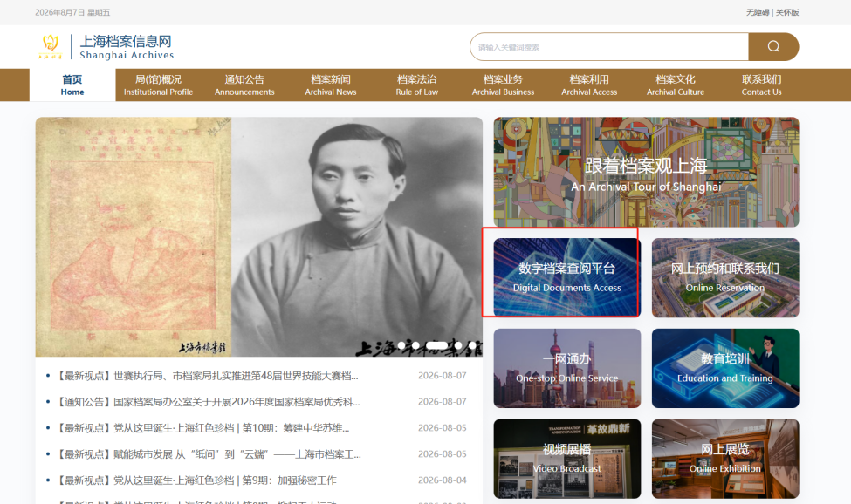Viewport: 851px width, 504px height.
Task: Open 上海红色珍档 第9期 加强秘密工作 article
Action: (x=197, y=480)
